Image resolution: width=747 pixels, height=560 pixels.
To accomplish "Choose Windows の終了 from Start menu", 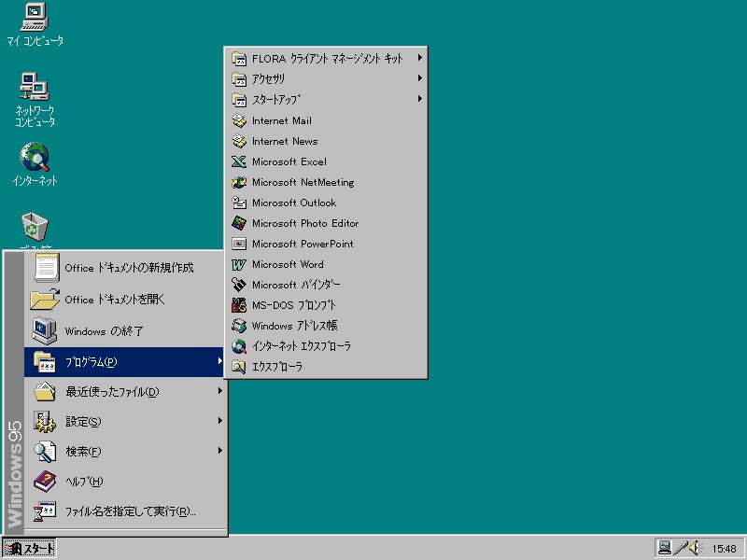I will tap(124, 331).
